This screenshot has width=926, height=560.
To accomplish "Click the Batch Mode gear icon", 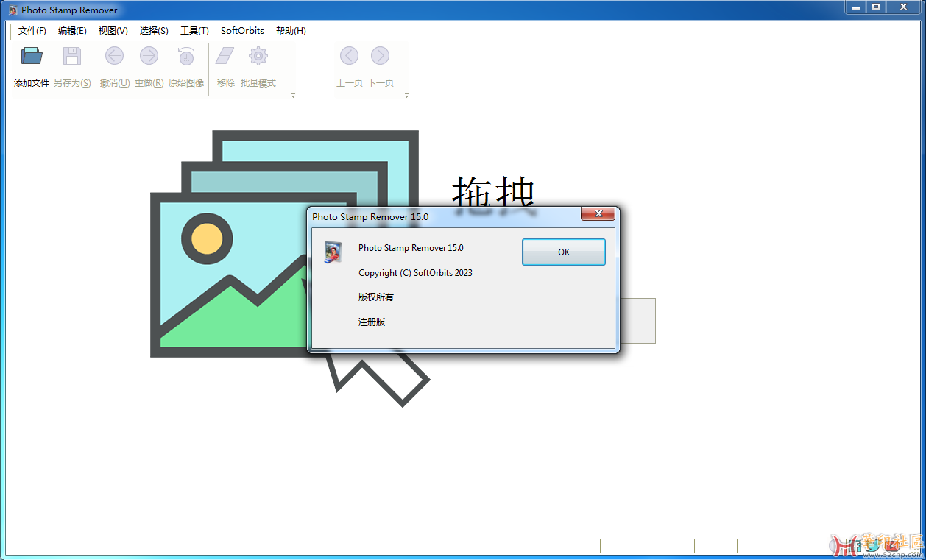I will tap(258, 56).
